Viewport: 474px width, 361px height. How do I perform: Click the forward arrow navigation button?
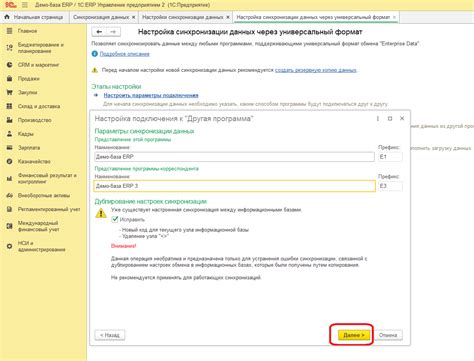click(113, 32)
